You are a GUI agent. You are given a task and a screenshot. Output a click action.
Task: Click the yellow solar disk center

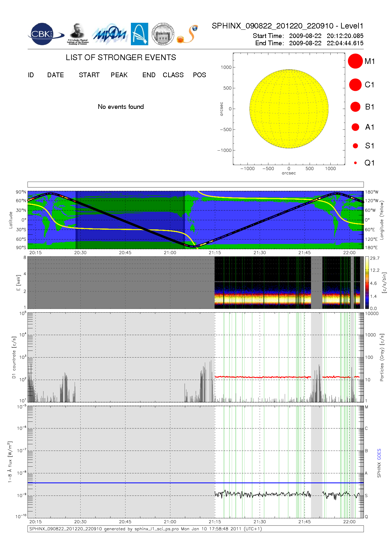pos(289,109)
